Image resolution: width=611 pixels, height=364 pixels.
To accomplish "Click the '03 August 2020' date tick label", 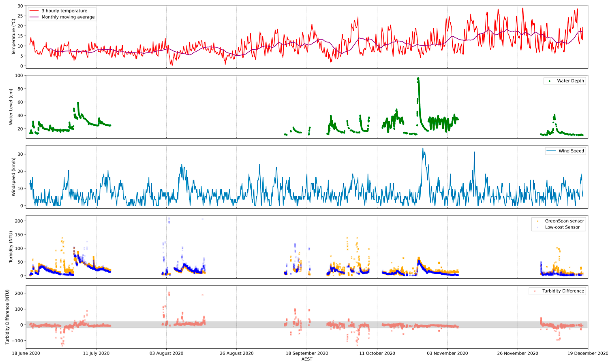I will [166, 353].
